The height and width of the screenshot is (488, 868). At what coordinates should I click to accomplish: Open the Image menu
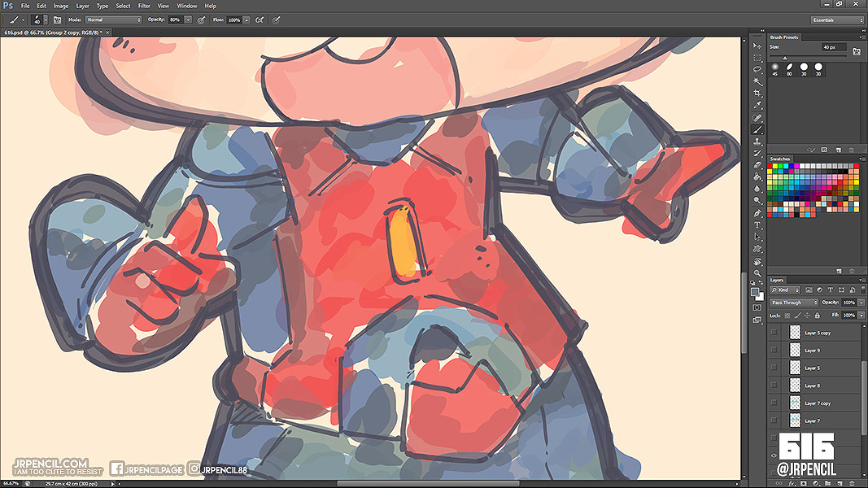click(x=61, y=6)
